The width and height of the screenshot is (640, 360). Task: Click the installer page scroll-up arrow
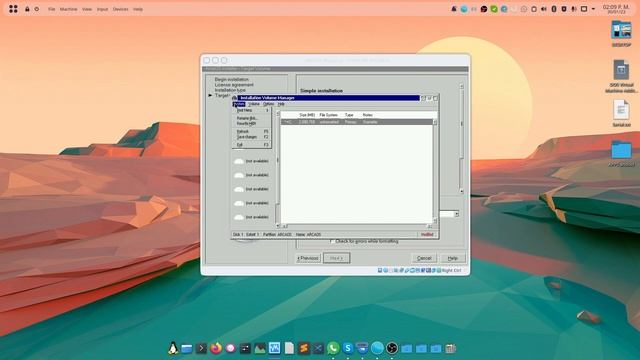pos(462,86)
